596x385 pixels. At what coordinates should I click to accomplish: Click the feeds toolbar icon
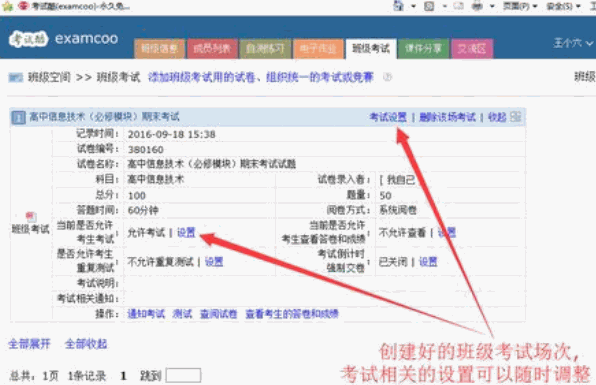[x=429, y=6]
